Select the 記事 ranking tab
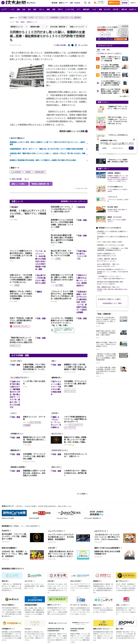 point(98,50)
